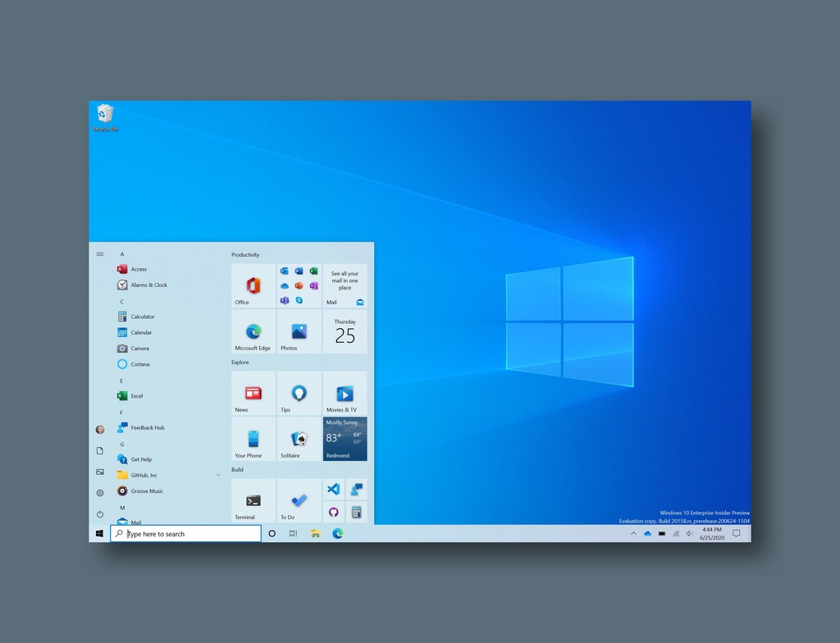840x643 pixels.
Task: Click the Type here to search field
Action: tap(185, 533)
